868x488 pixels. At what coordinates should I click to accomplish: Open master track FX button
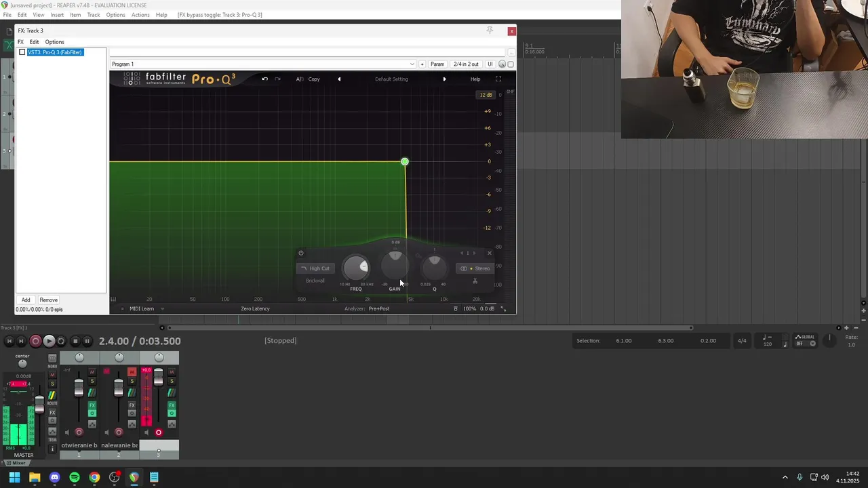(x=52, y=413)
